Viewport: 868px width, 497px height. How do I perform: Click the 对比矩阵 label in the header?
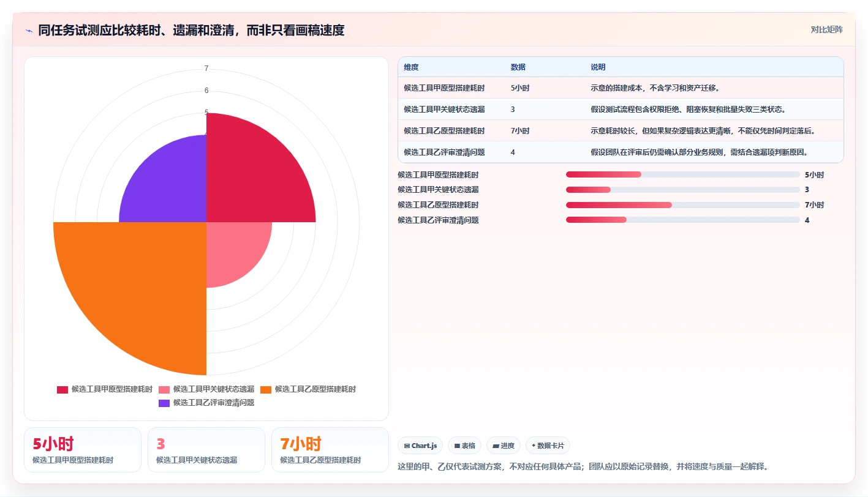(x=826, y=29)
